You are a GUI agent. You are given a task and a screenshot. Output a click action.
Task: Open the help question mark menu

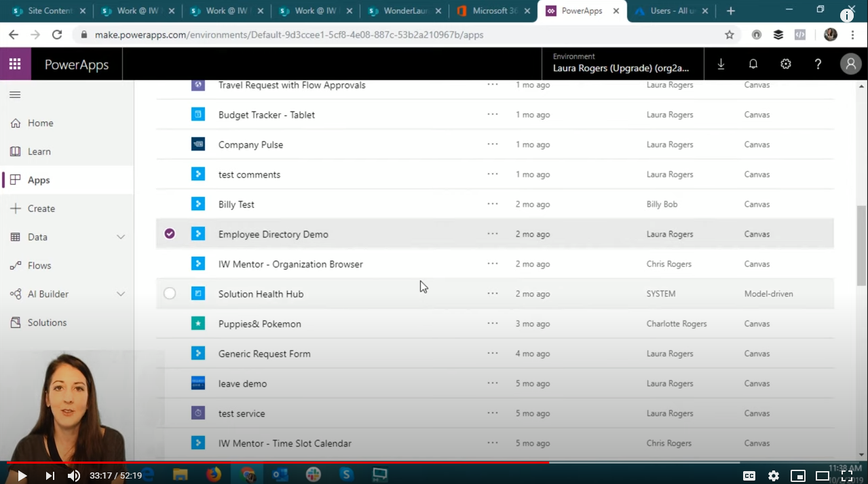pos(818,63)
